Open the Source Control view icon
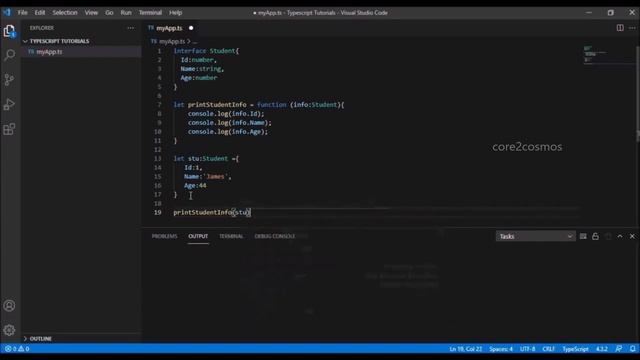The width and height of the screenshot is (640, 360). click(9, 80)
